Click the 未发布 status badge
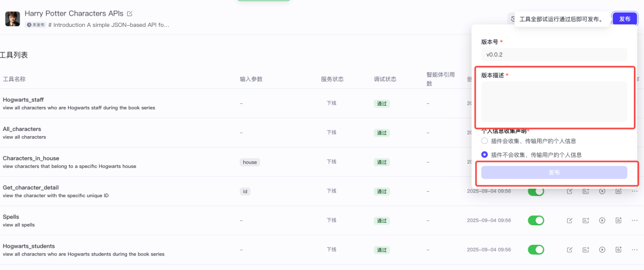This screenshot has width=644, height=270. [36, 24]
